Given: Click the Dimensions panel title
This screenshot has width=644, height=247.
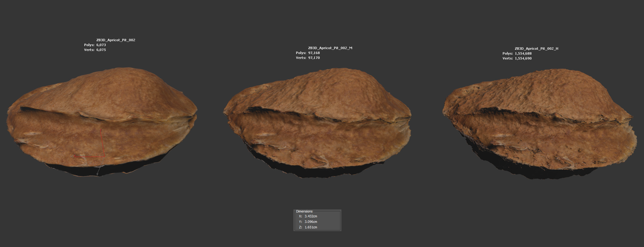Looking at the screenshot, I should tap(304, 211).
